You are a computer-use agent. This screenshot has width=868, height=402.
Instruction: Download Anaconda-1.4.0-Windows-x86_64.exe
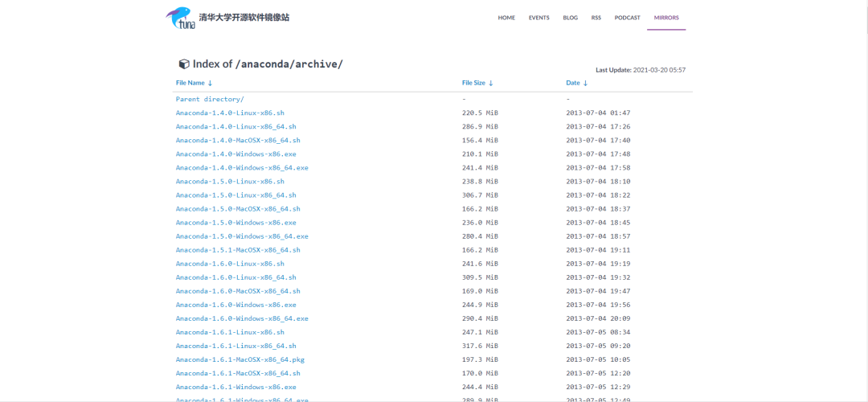click(x=242, y=168)
